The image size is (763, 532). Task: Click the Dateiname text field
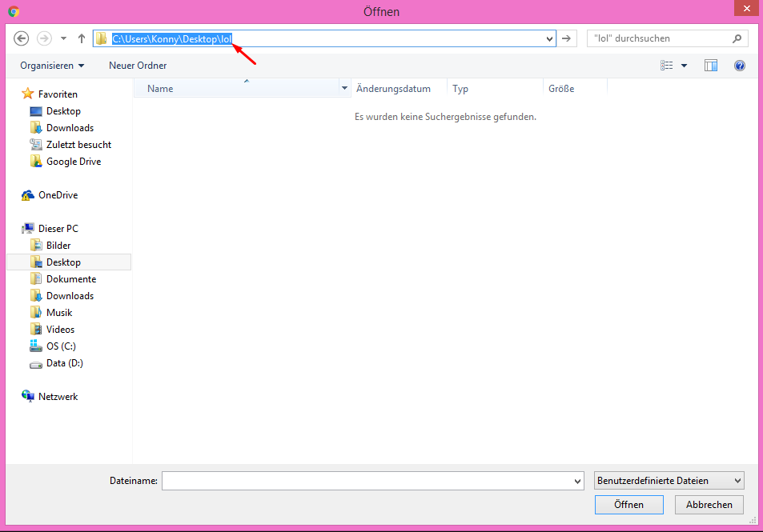[x=367, y=481]
